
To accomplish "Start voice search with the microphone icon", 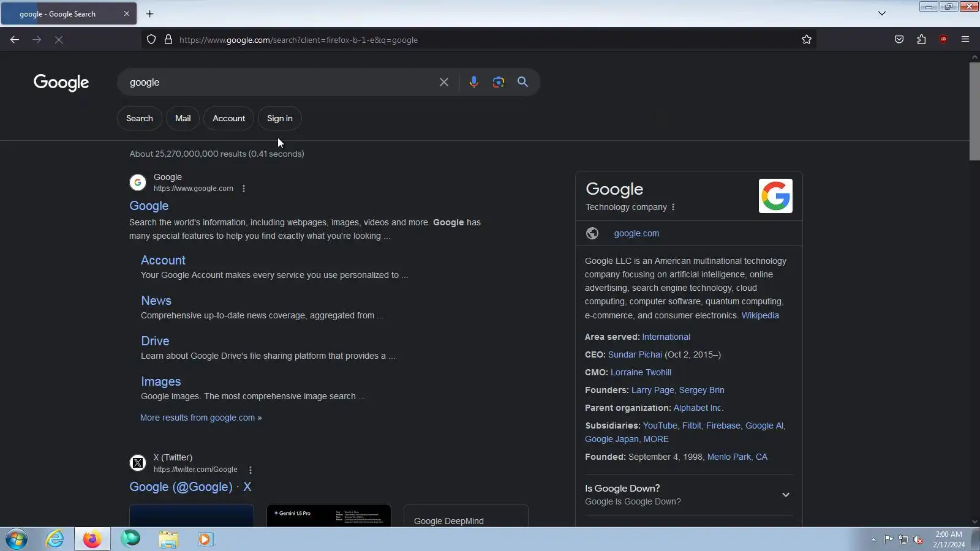I will [473, 82].
